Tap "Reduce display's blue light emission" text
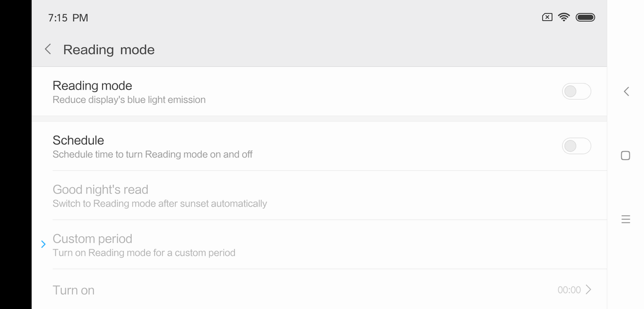The height and width of the screenshot is (309, 644). pos(129,100)
